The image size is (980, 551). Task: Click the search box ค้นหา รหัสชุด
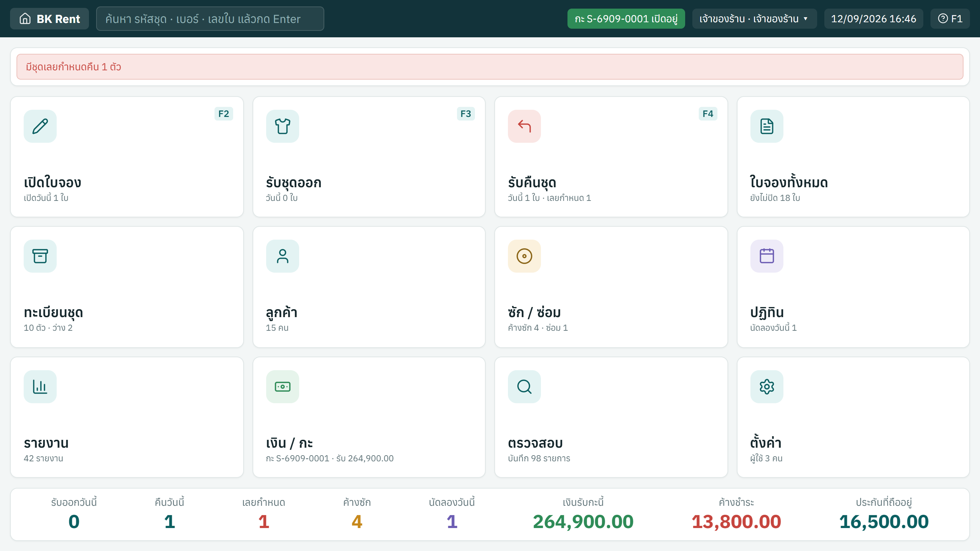210,19
